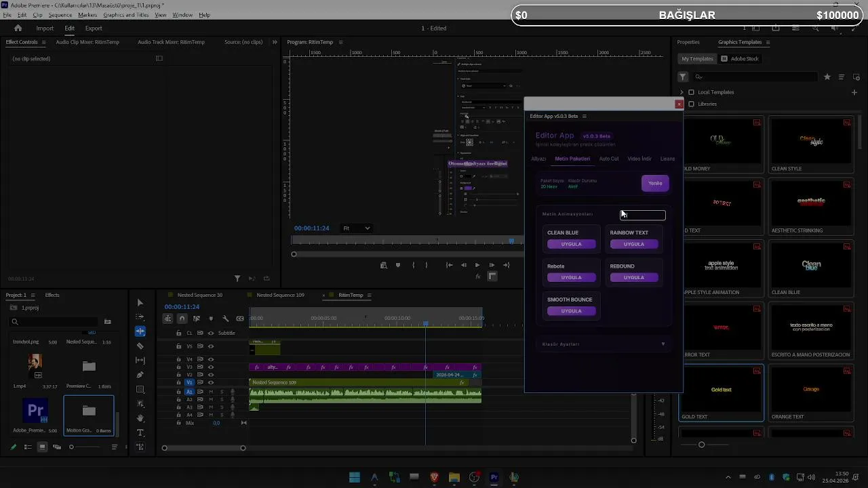Viewport: 868px width, 488px height.
Task: Open Program monitor Fit zoom dropdown
Action: (x=357, y=228)
